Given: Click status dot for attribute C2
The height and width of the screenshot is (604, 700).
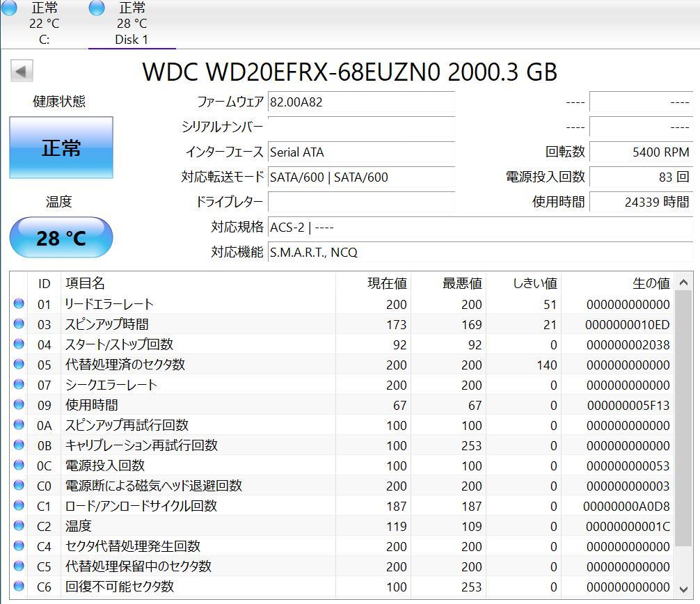Looking at the screenshot, I should pos(19,525).
